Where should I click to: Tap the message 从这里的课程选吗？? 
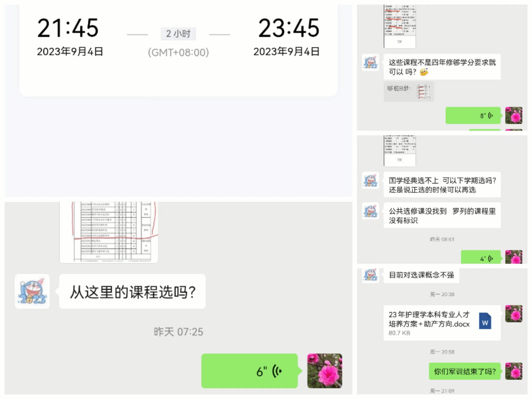point(132,291)
